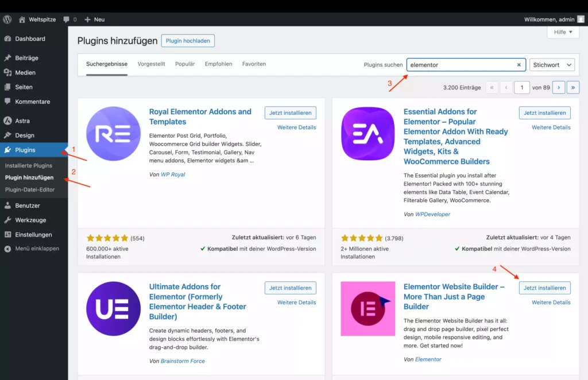Click the Weltspitze site name
This screenshot has height=380, width=588.
(x=42, y=20)
